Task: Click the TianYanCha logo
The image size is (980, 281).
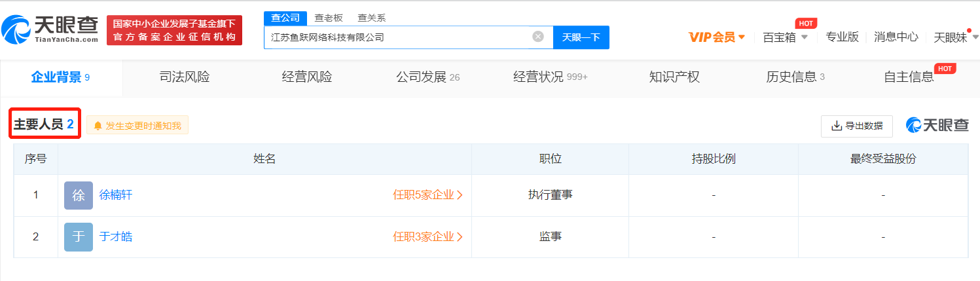Action: coord(50,29)
